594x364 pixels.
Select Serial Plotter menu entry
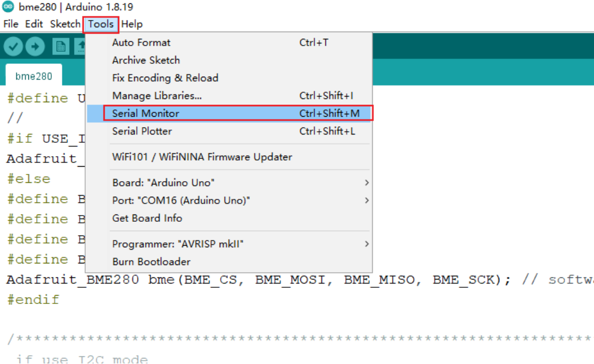click(142, 131)
